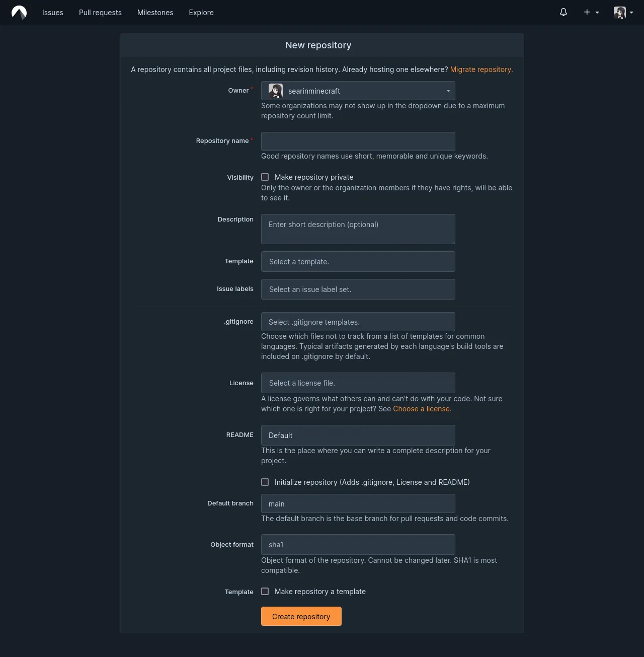Open the Select a template dropdown
The height and width of the screenshot is (657, 644).
pos(358,261)
